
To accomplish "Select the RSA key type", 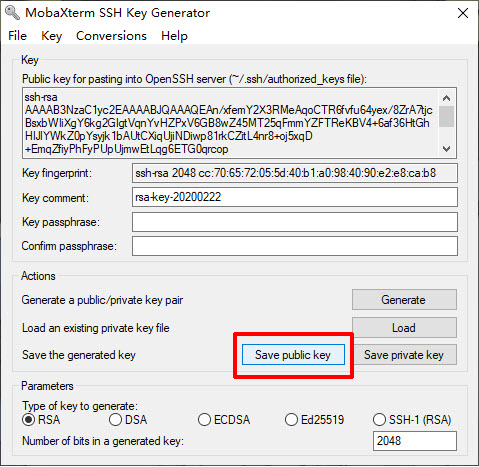I will (41, 420).
